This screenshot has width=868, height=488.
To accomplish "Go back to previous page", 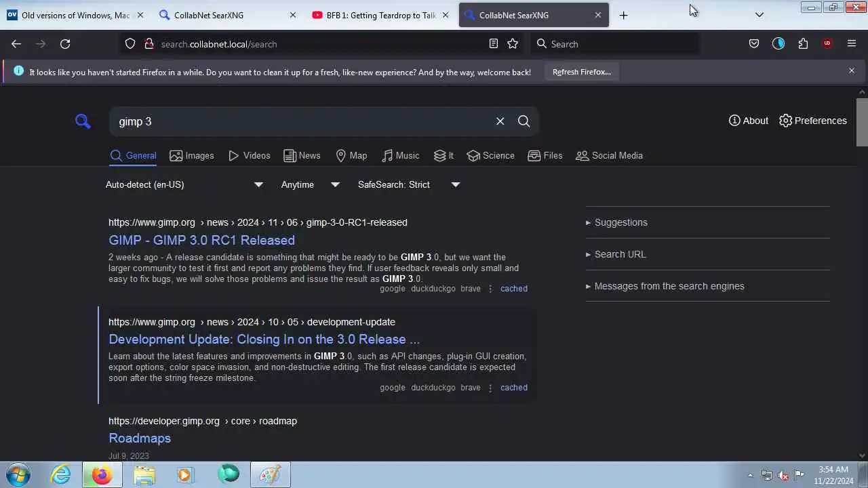I will [16, 43].
